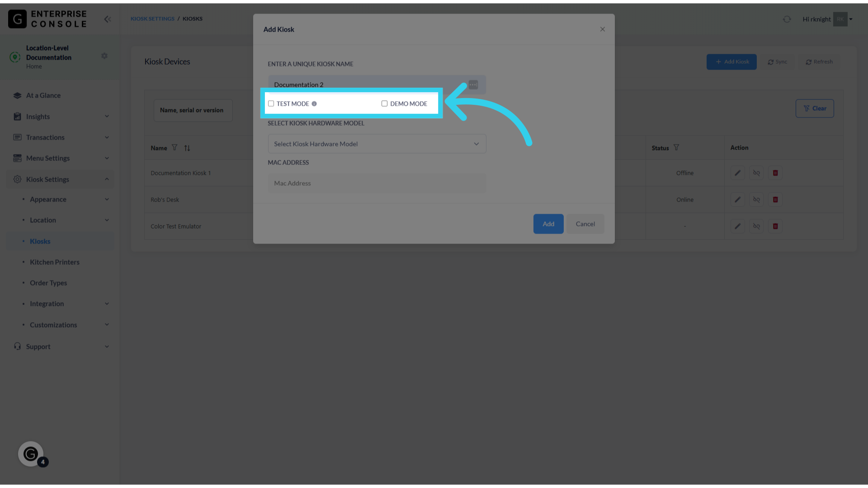
Task: Edit Color Test Emulator kiosk
Action: [x=737, y=226]
